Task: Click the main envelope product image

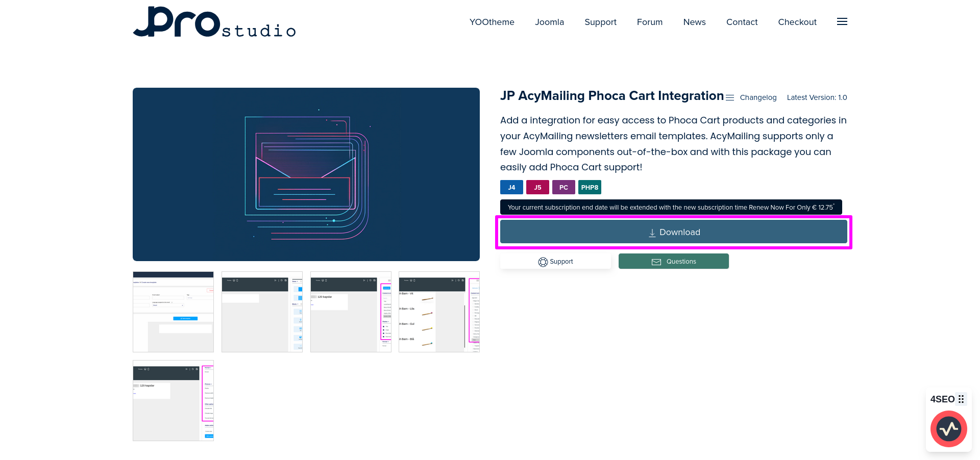Action: pyautogui.click(x=306, y=174)
